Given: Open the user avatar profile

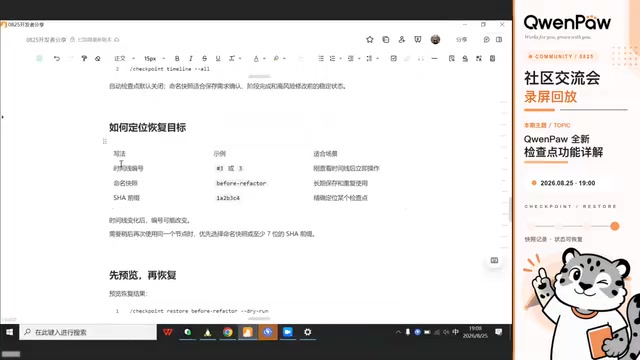Looking at the screenshot, I should [x=435, y=40].
